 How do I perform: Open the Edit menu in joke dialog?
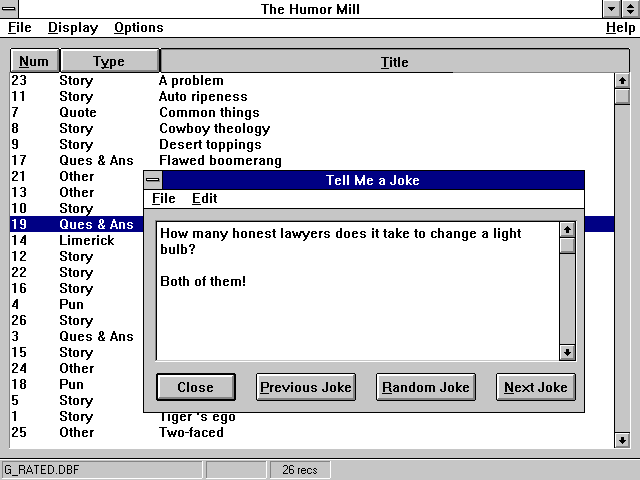204,198
